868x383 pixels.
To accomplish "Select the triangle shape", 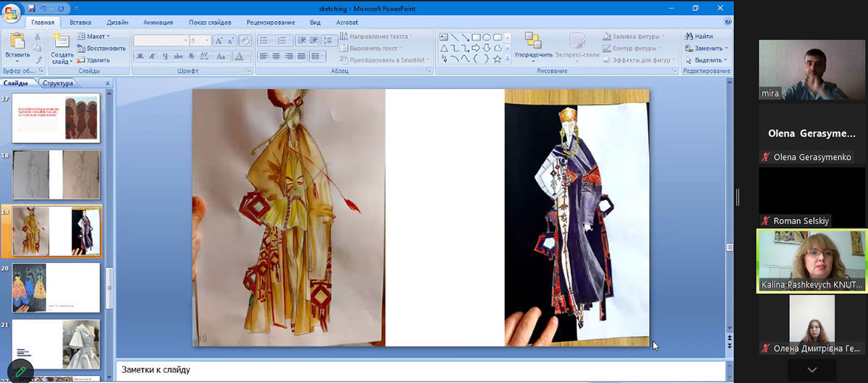I will [443, 48].
